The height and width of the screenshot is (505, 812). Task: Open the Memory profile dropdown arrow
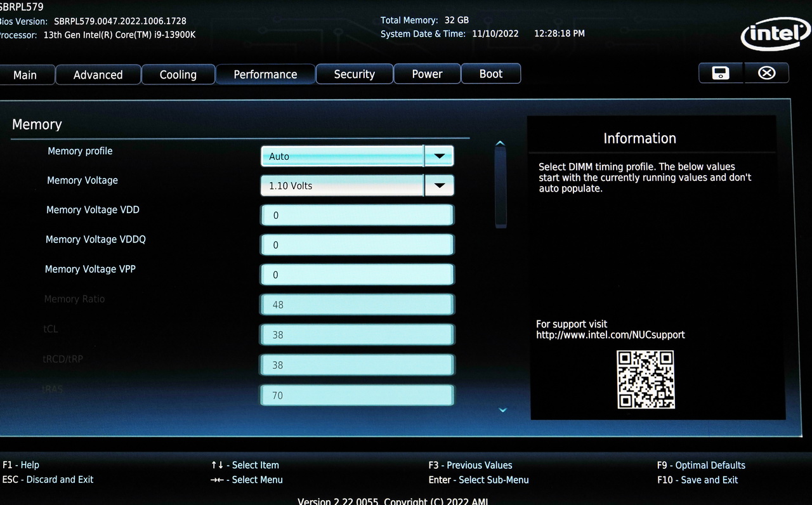pos(439,155)
